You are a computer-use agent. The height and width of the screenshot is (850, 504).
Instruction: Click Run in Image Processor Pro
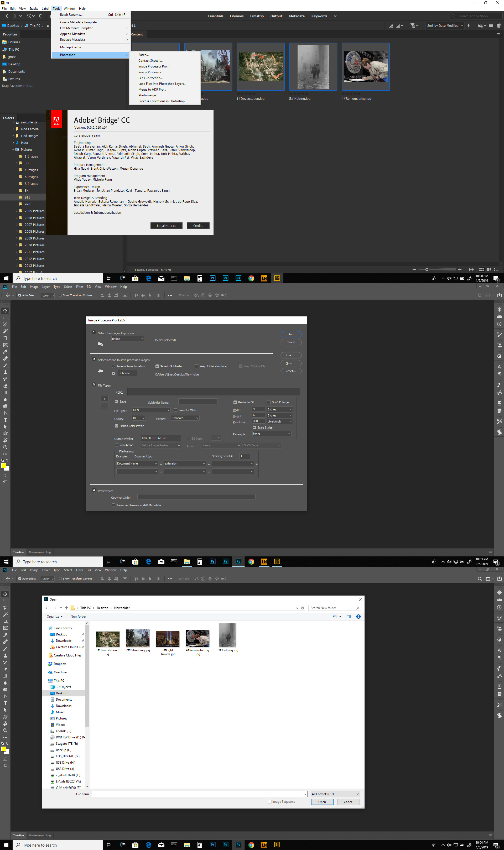[291, 334]
